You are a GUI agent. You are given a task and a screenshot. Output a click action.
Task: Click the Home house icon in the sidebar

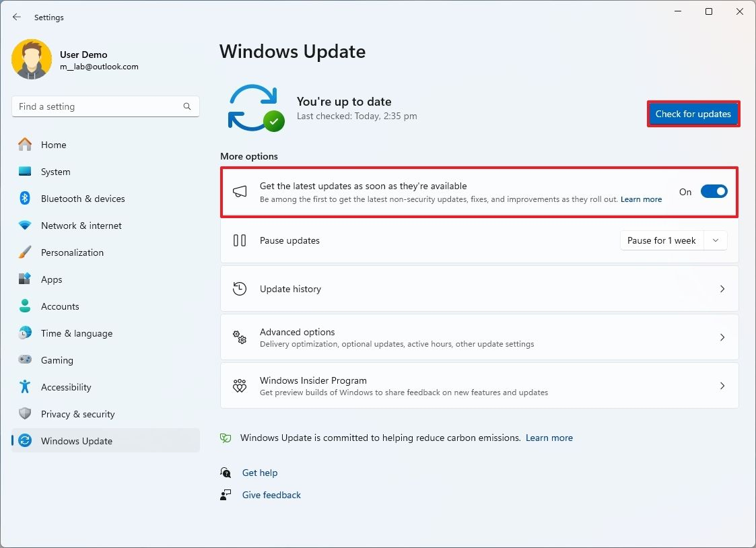[25, 144]
